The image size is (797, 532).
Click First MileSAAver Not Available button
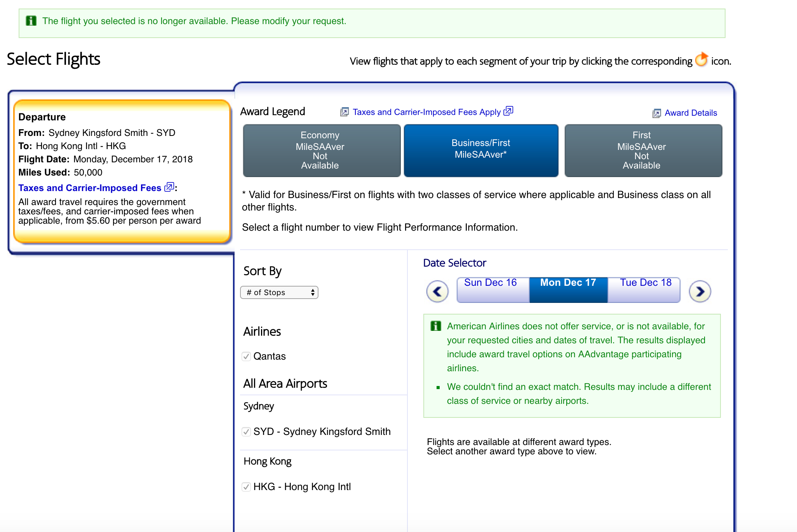643,150
